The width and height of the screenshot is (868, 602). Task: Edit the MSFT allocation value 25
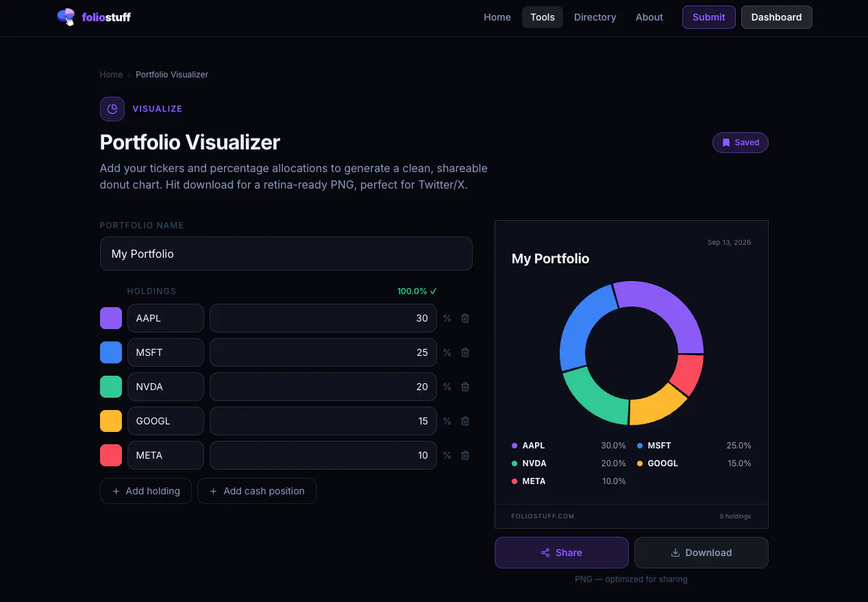pos(323,352)
